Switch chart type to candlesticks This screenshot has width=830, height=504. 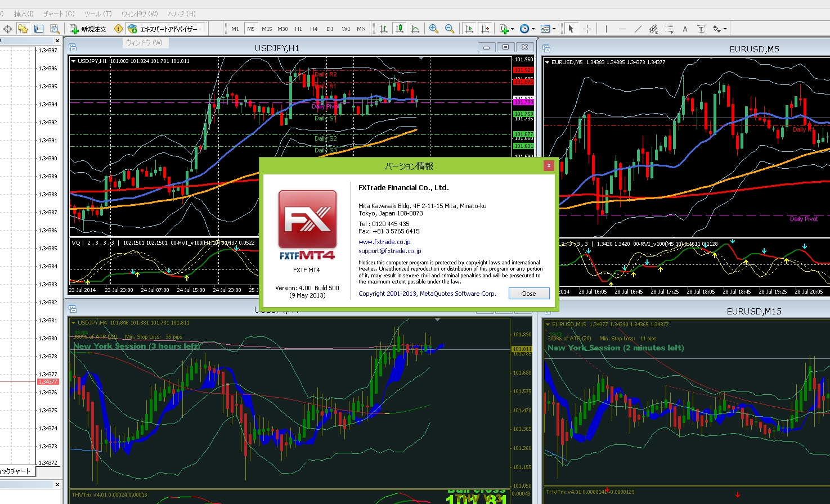[x=399, y=29]
